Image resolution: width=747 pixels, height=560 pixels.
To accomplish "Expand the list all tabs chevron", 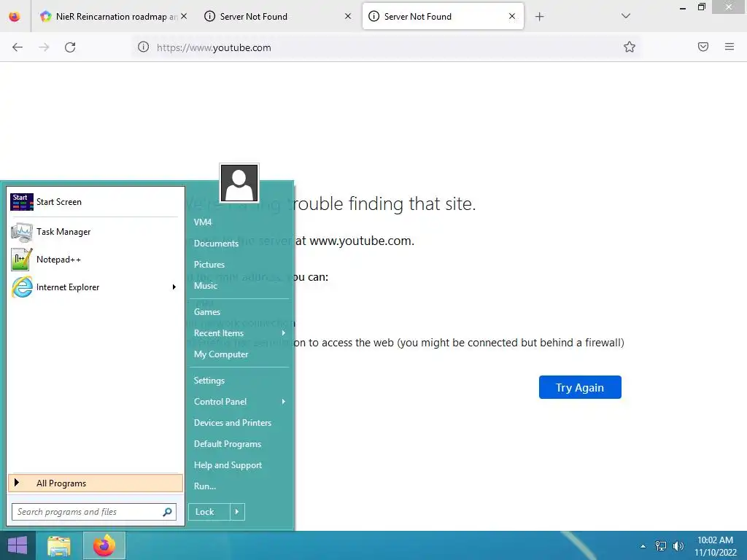I will (626, 16).
